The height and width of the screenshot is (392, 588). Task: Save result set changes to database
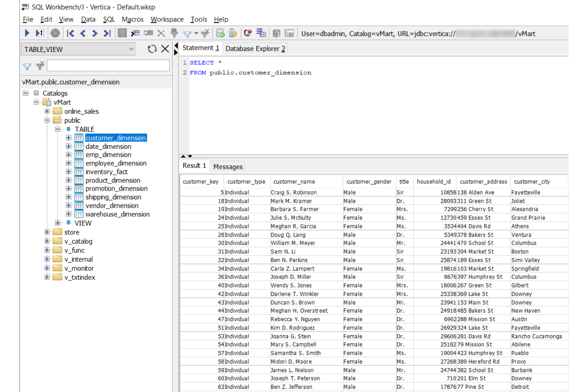pyautogui.click(x=122, y=33)
